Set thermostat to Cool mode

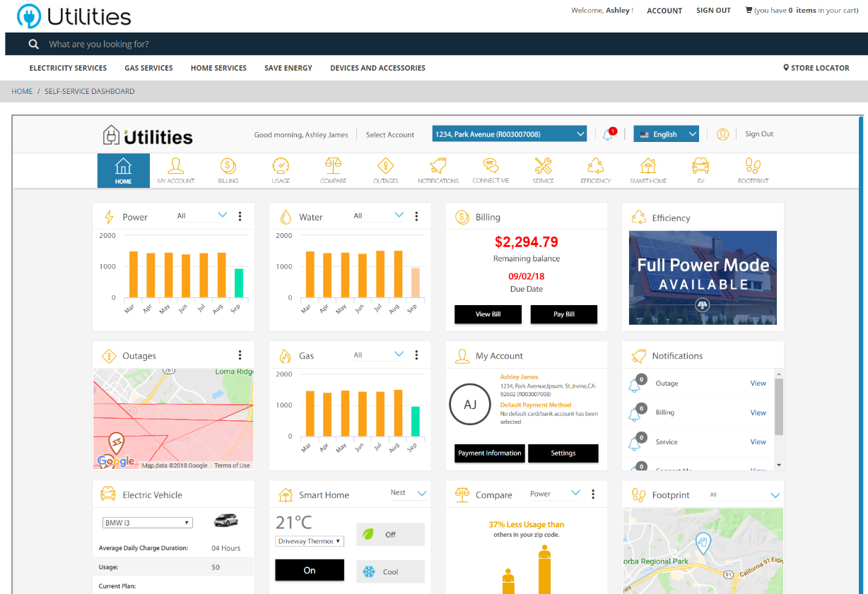click(390, 571)
